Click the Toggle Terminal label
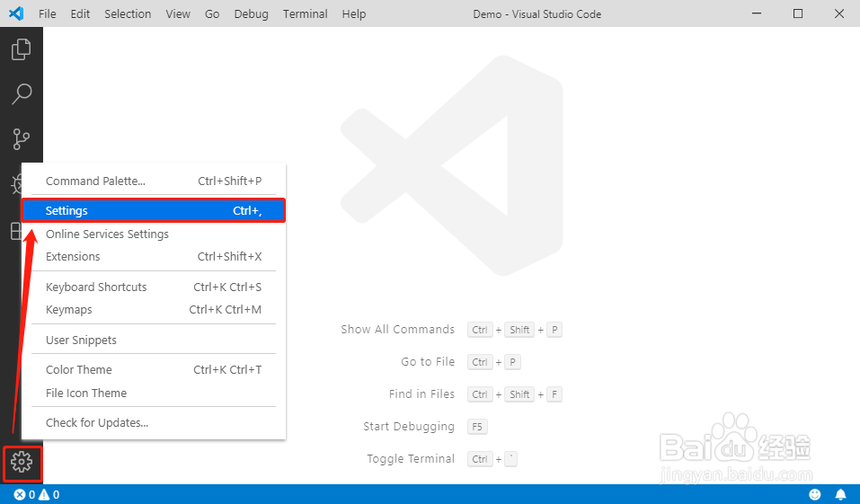The height and width of the screenshot is (504, 860). point(411,458)
